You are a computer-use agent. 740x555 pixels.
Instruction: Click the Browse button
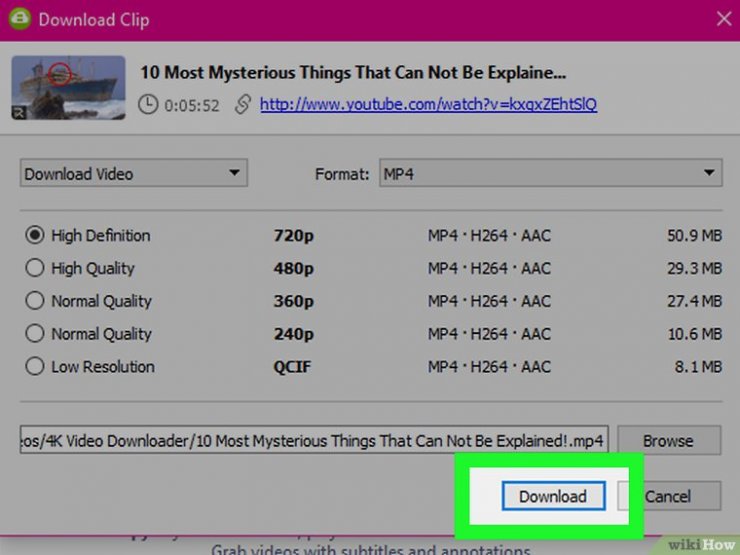[x=669, y=440]
